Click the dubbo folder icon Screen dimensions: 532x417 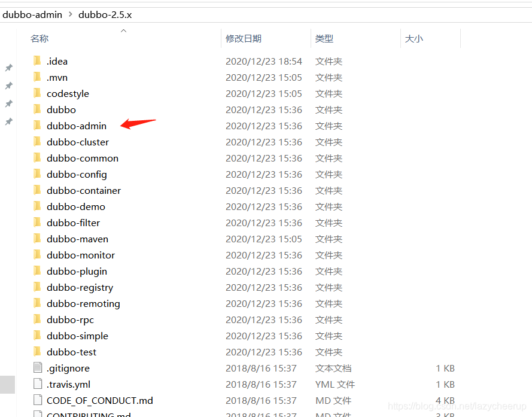click(x=37, y=109)
